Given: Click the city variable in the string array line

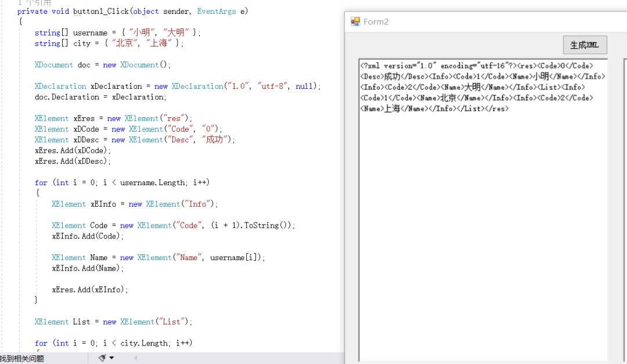Looking at the screenshot, I should 82,44.
